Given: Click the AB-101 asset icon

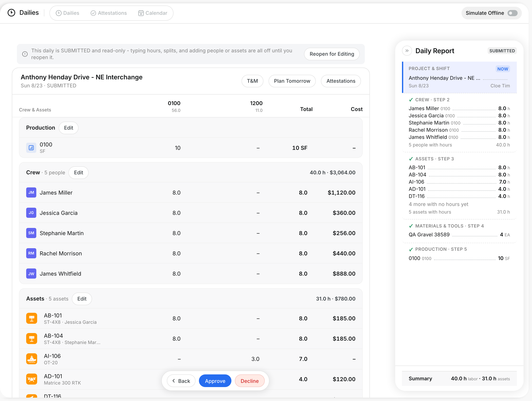Looking at the screenshot, I should (x=32, y=318).
